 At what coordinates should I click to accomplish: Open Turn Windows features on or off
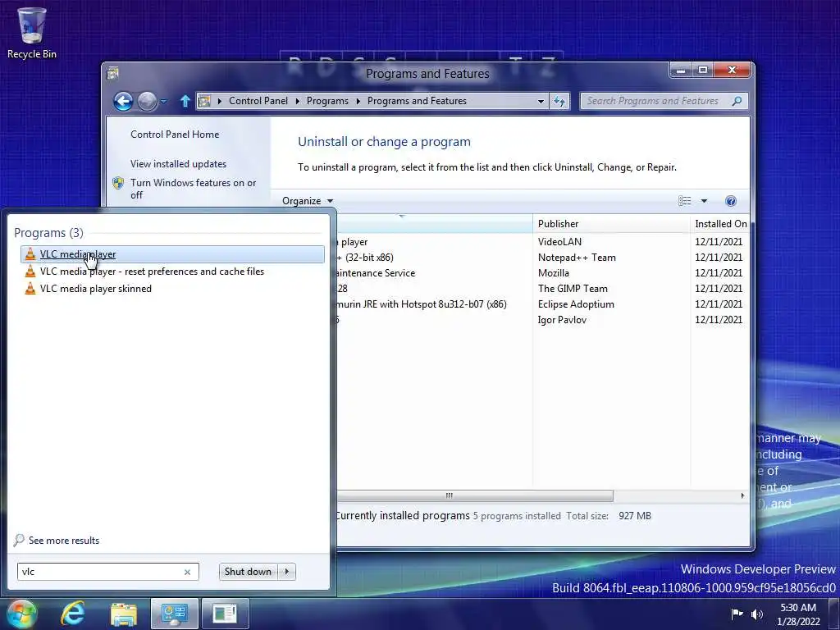(x=194, y=189)
